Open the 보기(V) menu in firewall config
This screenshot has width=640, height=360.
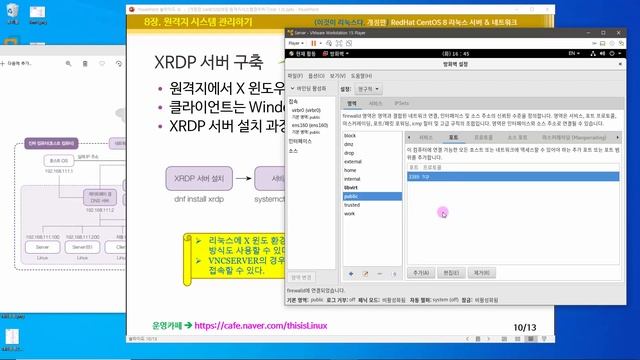point(338,76)
